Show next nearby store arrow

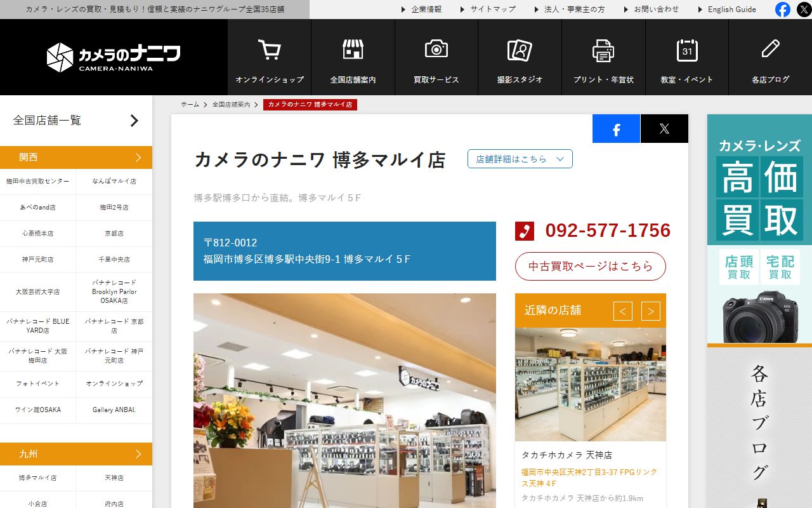click(651, 311)
